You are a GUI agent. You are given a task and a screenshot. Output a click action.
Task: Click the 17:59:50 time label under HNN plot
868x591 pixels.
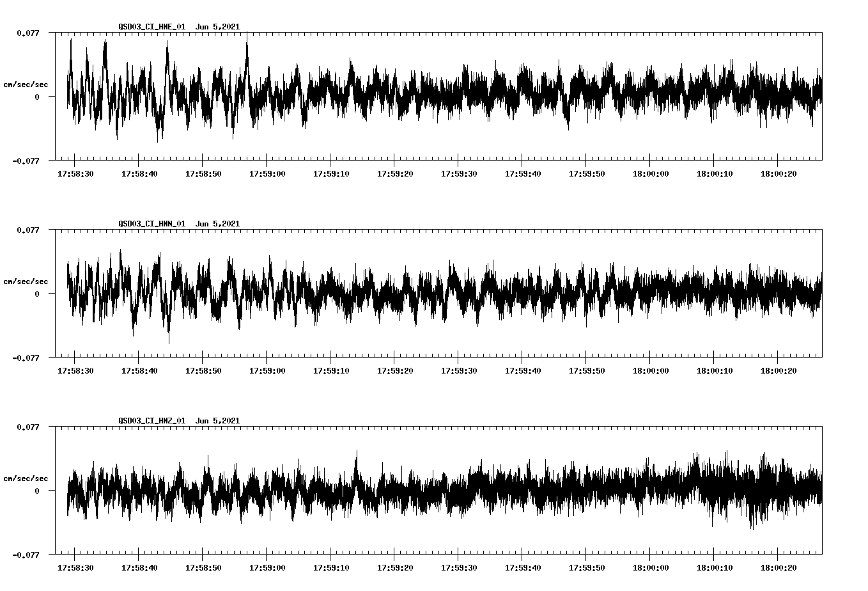pyautogui.click(x=587, y=371)
